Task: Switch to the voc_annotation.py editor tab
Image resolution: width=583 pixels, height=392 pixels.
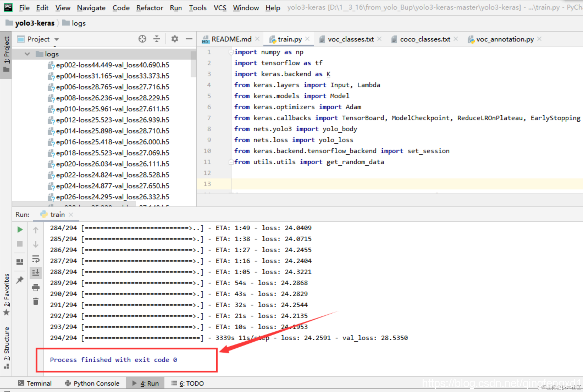Action: pyautogui.click(x=505, y=39)
